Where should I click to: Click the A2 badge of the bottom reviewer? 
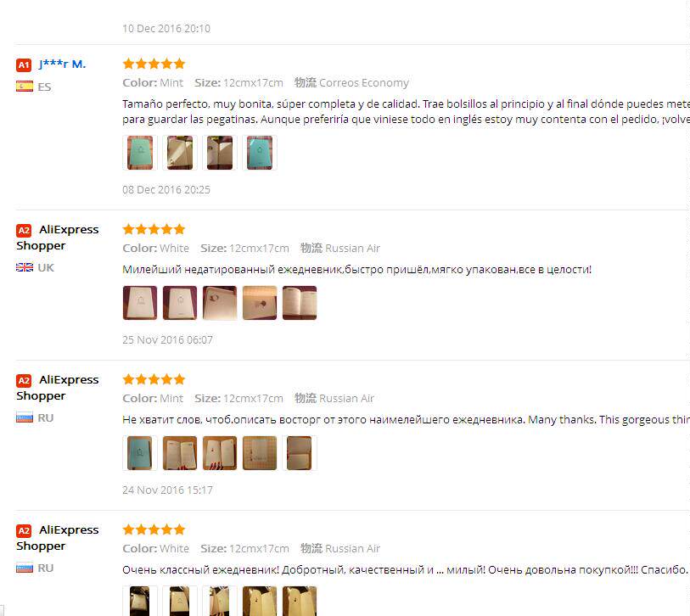point(24,530)
